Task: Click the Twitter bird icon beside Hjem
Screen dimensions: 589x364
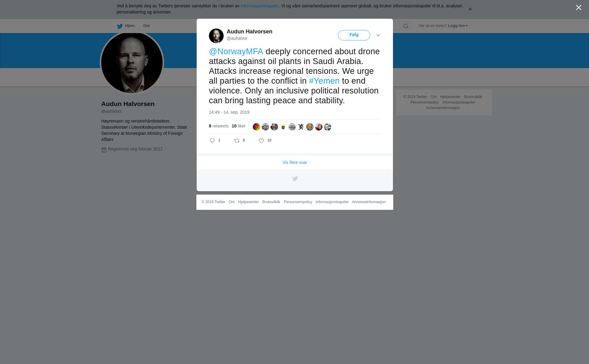Action: coord(120,26)
